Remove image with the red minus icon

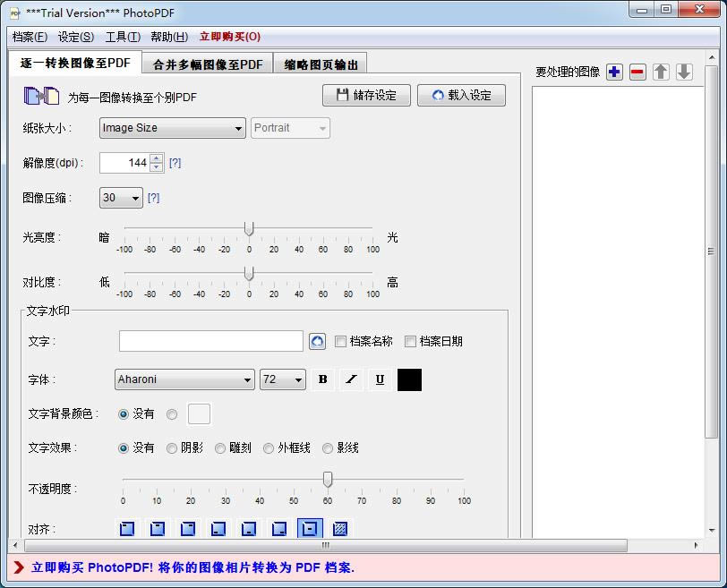637,72
